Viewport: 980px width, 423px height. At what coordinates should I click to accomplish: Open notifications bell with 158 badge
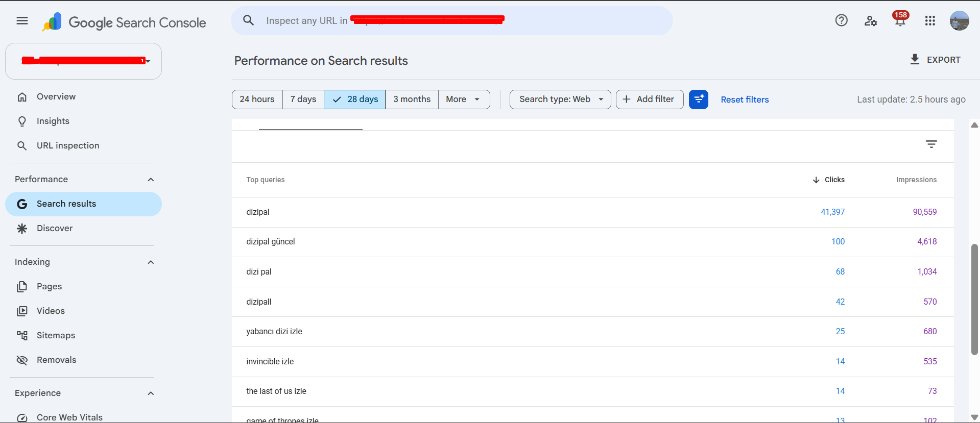pyautogui.click(x=900, y=20)
